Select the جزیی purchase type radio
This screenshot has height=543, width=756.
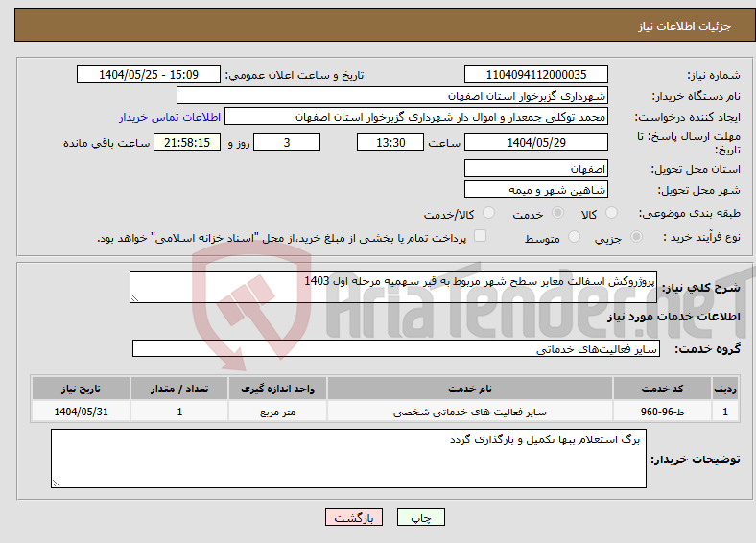coord(636,237)
